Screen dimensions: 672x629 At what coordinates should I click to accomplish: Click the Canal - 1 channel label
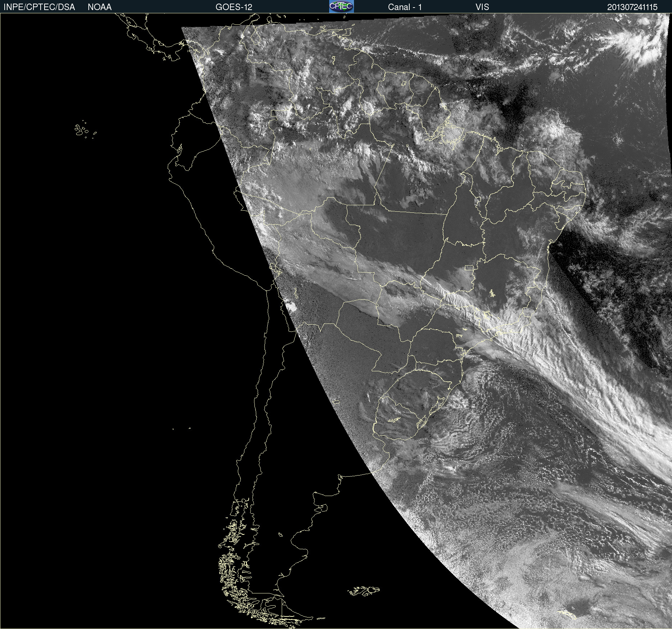click(x=405, y=7)
